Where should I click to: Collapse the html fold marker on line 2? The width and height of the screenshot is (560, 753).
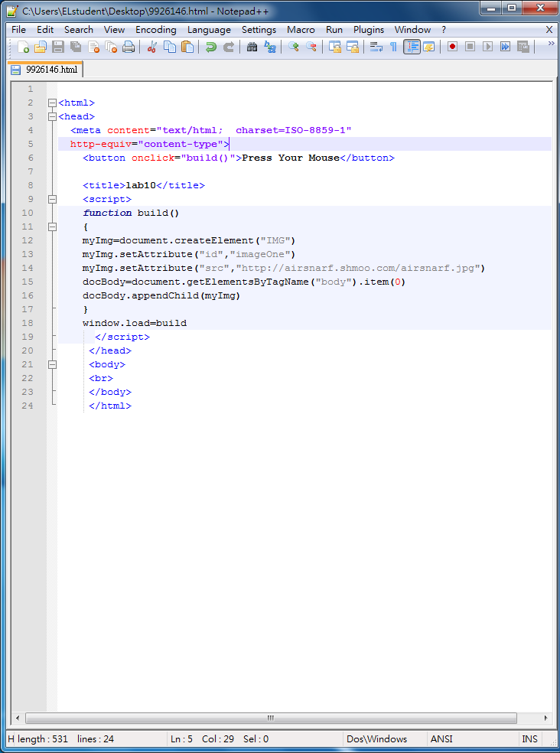click(52, 103)
